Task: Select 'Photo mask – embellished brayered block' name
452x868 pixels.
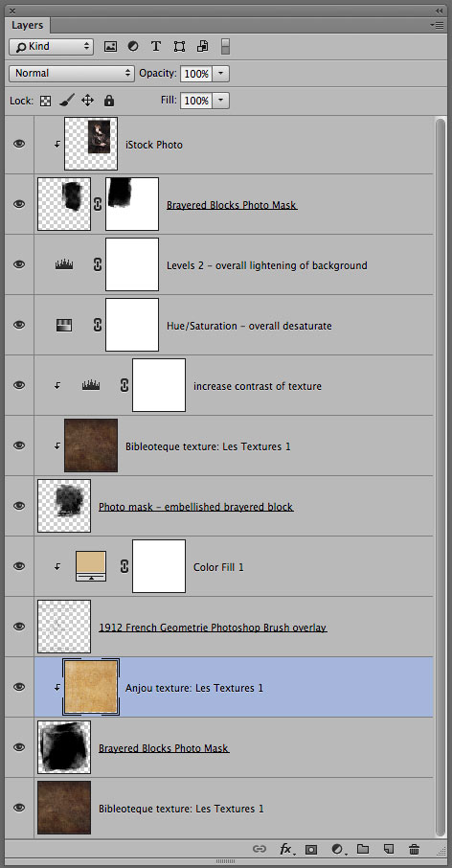Action: coord(196,507)
